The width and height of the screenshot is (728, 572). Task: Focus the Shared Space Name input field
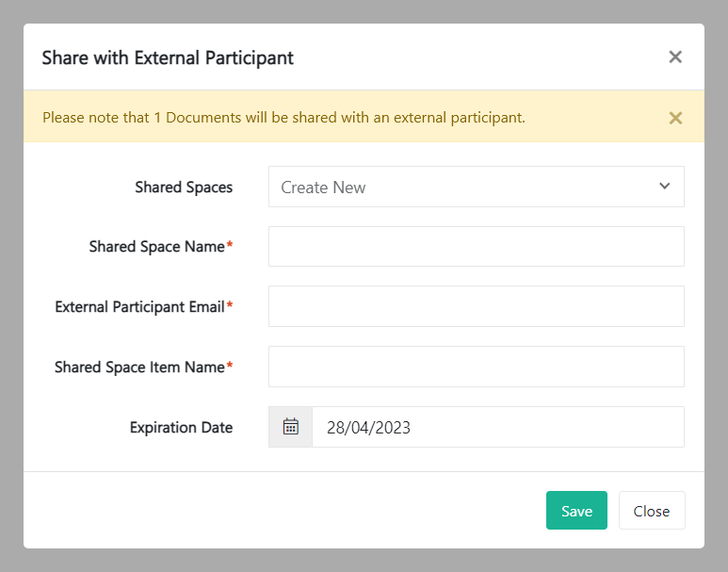[476, 247]
